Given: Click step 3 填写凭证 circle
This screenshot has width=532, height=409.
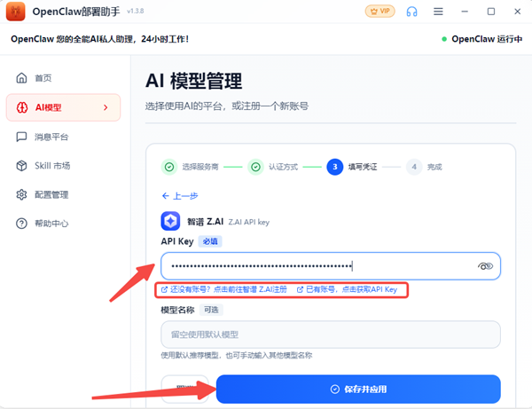Looking at the screenshot, I should coord(335,167).
